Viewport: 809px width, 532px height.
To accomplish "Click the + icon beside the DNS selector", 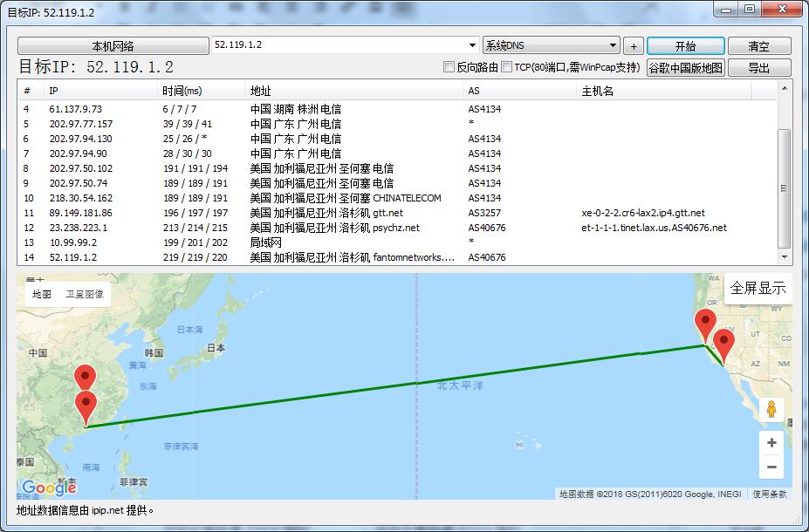I will pyautogui.click(x=633, y=44).
